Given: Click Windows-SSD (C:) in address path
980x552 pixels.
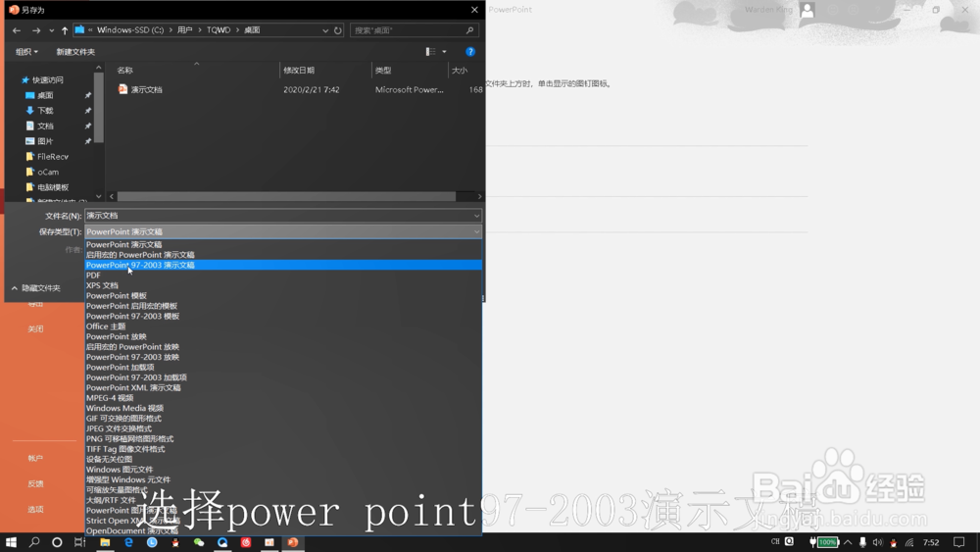Looking at the screenshot, I should 130,30.
